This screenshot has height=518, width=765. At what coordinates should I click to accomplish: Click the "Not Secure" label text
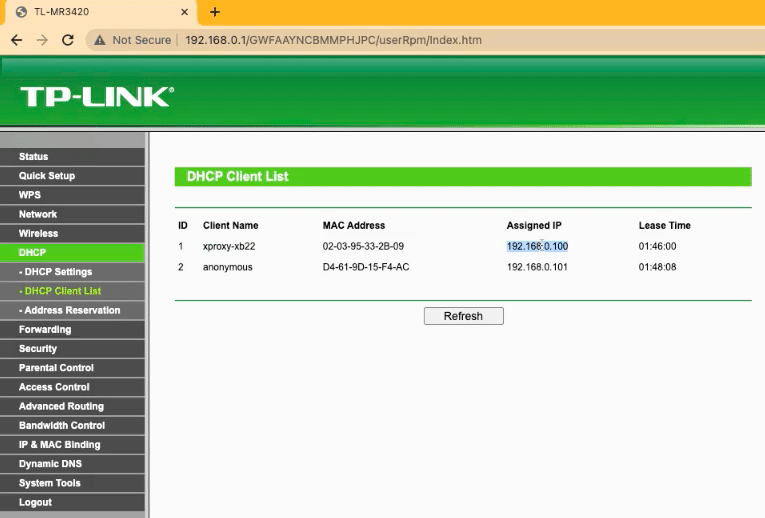tap(141, 40)
